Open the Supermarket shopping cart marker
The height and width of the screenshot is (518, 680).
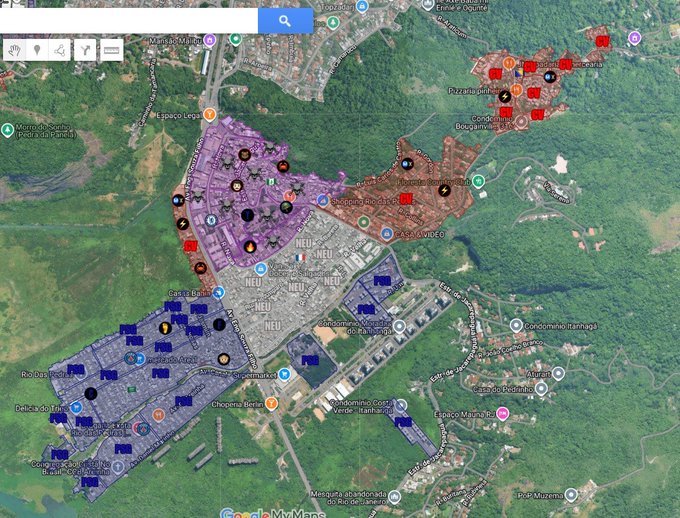284,374
